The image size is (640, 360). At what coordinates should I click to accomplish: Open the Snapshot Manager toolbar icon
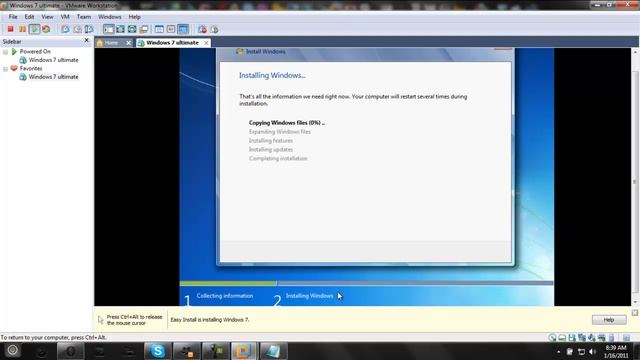point(89,29)
